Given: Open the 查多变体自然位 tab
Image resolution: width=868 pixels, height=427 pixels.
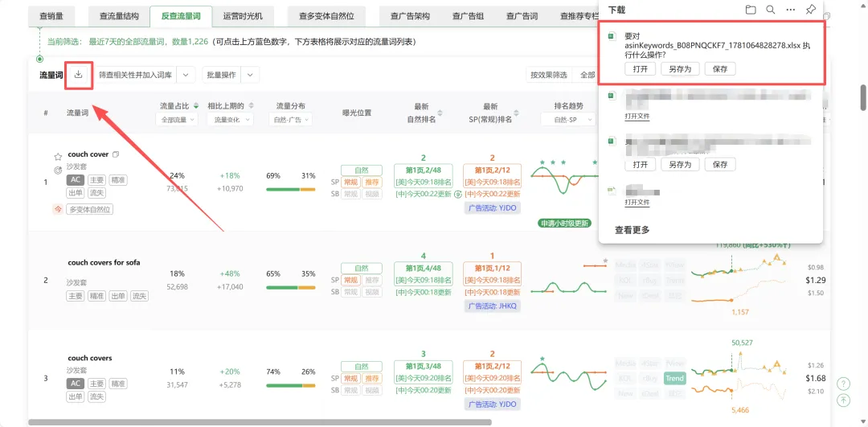Looking at the screenshot, I should pos(326,16).
